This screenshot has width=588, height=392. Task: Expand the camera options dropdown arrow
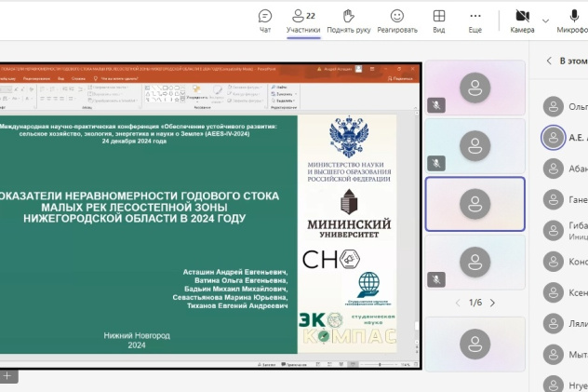[x=545, y=20]
